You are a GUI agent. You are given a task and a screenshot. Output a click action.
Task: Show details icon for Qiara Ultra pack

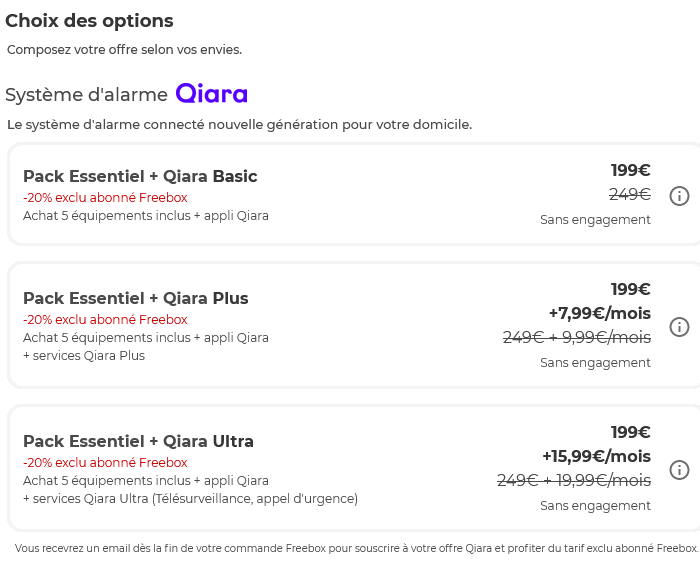pyautogui.click(x=679, y=470)
